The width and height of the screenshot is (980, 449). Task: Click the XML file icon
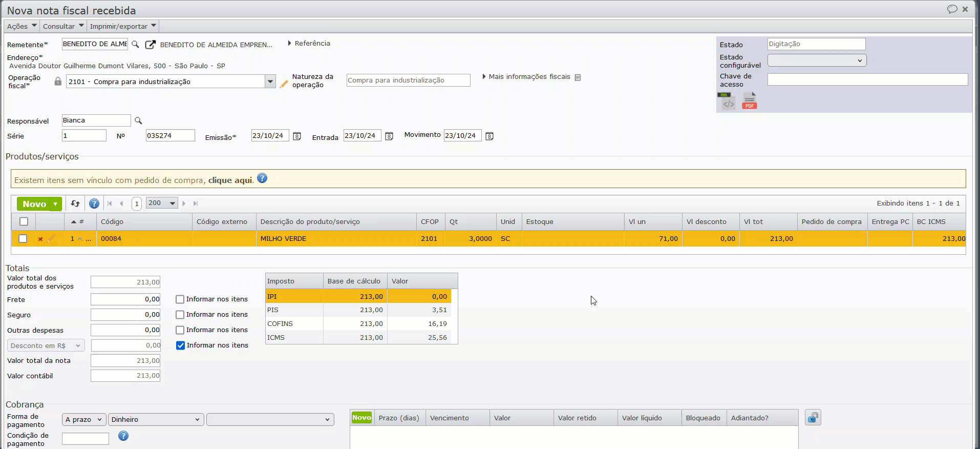727,101
